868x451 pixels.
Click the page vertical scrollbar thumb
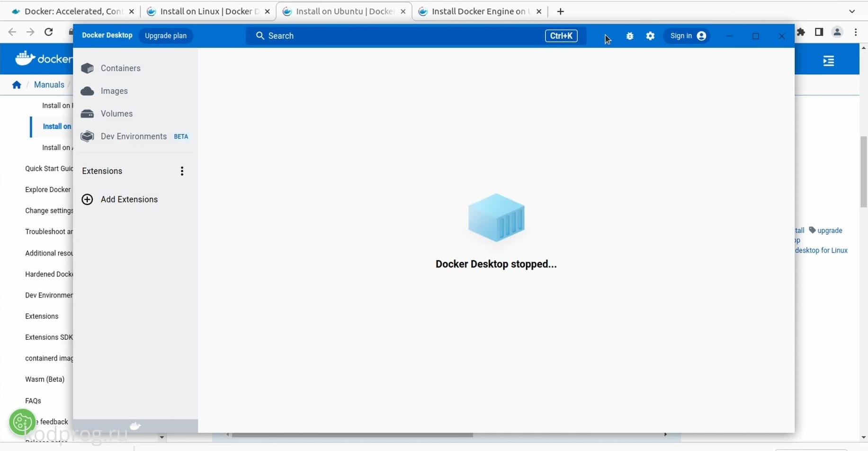click(863, 172)
